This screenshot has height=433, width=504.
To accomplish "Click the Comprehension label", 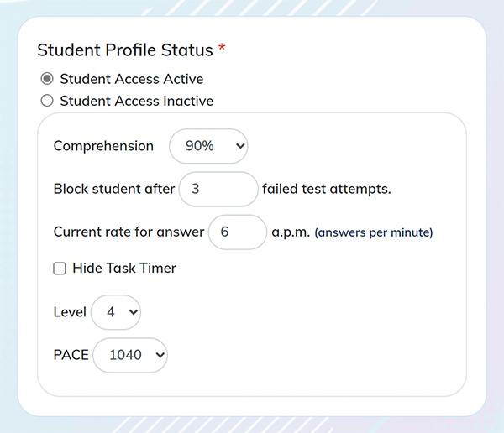I will 103,146.
